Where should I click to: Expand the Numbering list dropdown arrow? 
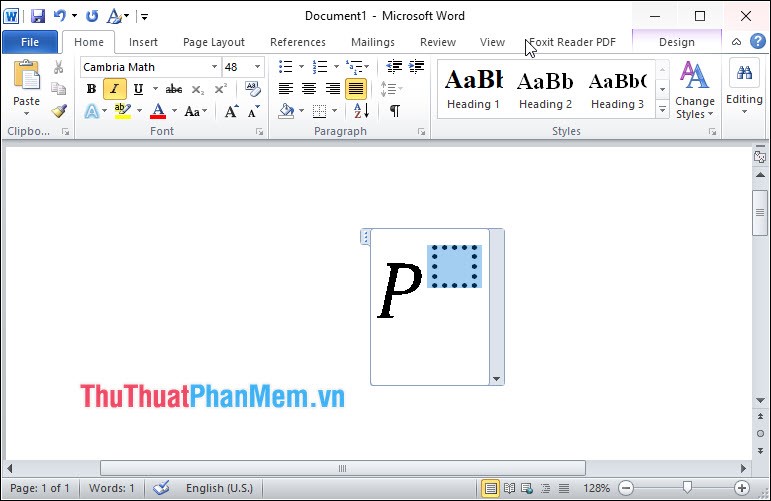336,66
